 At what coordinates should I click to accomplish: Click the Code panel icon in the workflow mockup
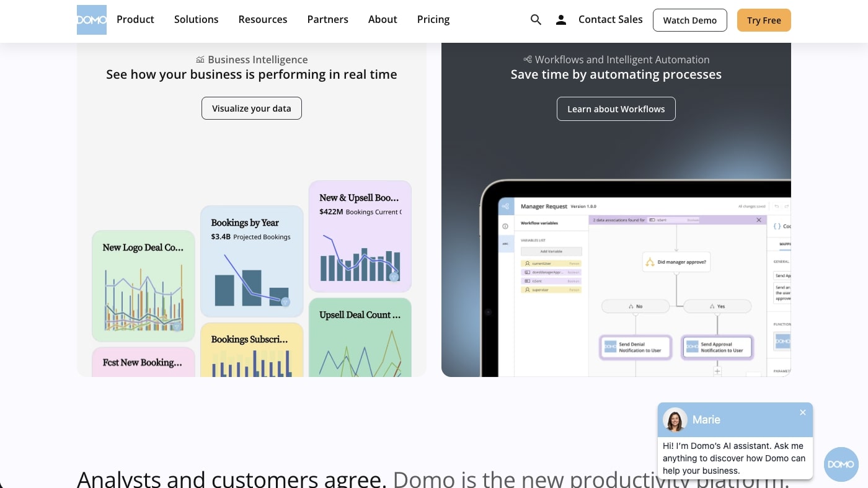click(x=777, y=226)
